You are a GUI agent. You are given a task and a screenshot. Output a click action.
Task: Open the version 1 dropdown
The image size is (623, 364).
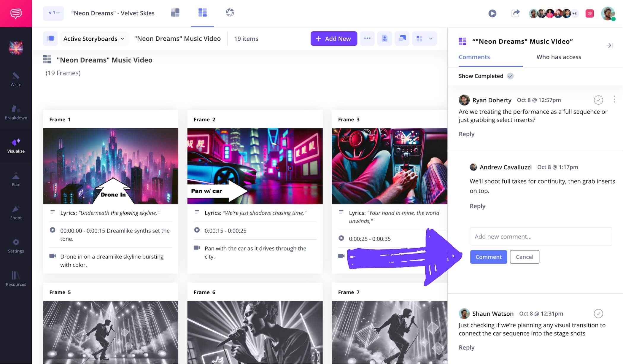(53, 13)
